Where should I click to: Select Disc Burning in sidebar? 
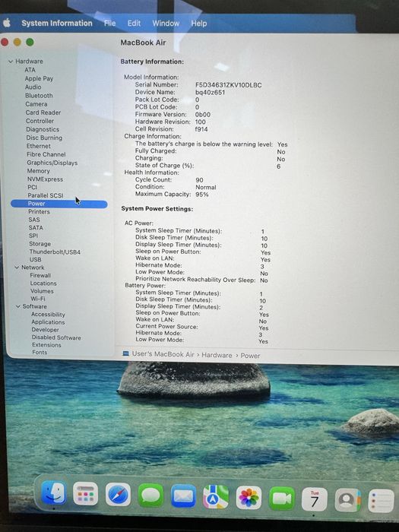(x=44, y=138)
